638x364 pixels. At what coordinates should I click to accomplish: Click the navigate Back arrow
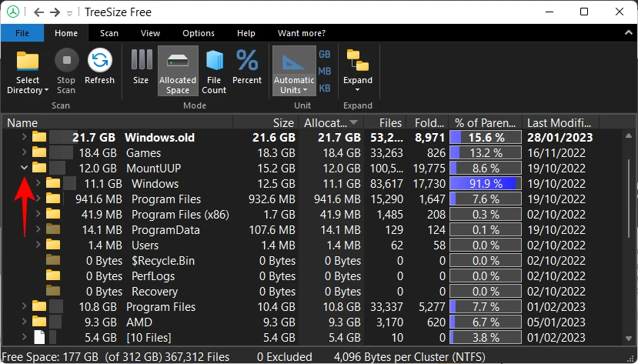coord(38,12)
